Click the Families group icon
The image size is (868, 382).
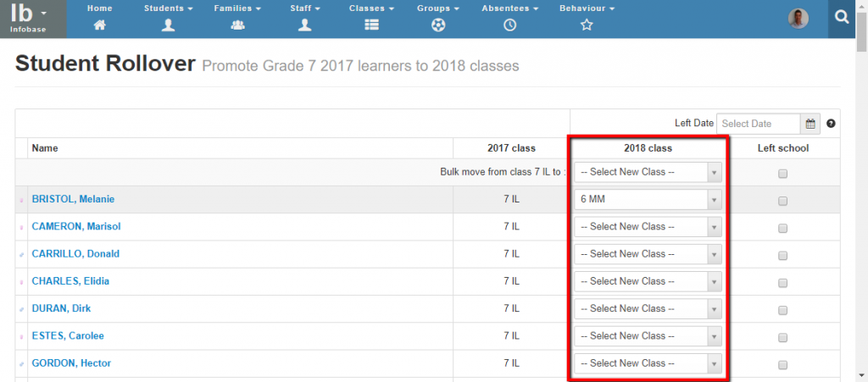click(237, 25)
